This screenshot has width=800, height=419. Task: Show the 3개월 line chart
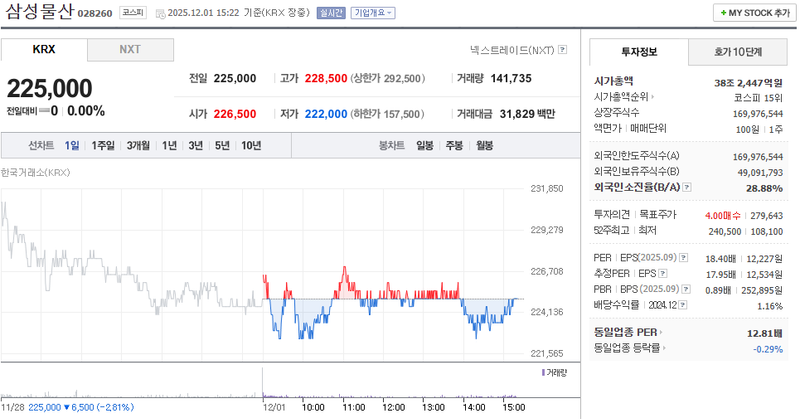[138, 145]
